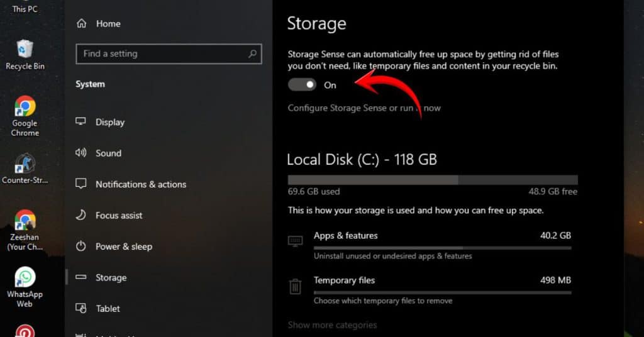Expand Show more categories

[x=332, y=325]
